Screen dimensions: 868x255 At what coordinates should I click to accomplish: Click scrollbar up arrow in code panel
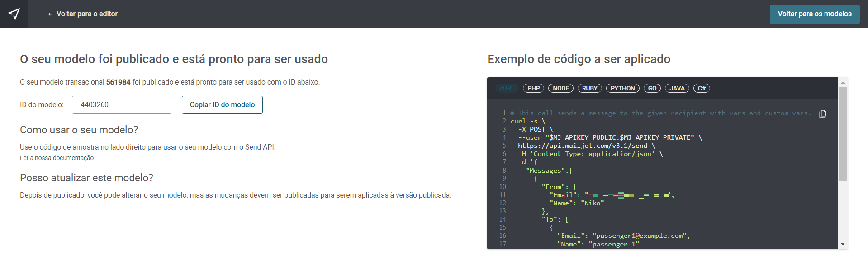point(843,82)
